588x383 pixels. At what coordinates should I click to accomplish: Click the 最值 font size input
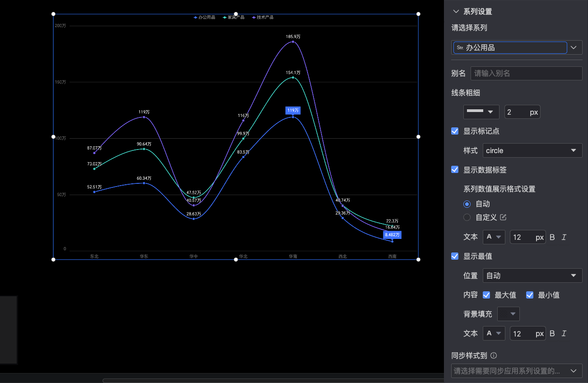point(527,334)
